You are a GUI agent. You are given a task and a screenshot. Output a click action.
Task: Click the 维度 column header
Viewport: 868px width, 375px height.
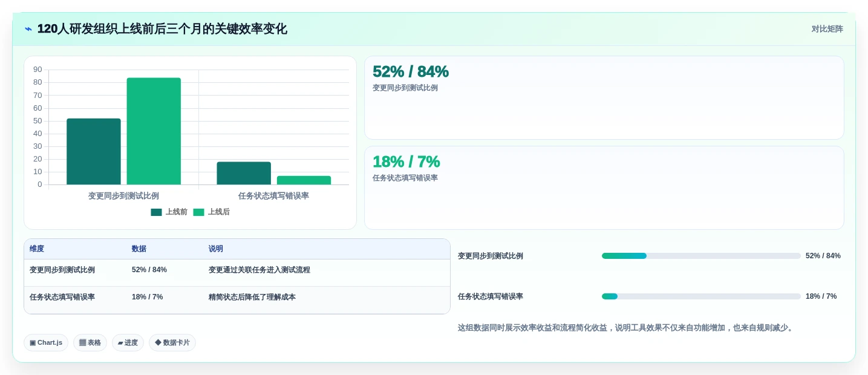(37, 249)
